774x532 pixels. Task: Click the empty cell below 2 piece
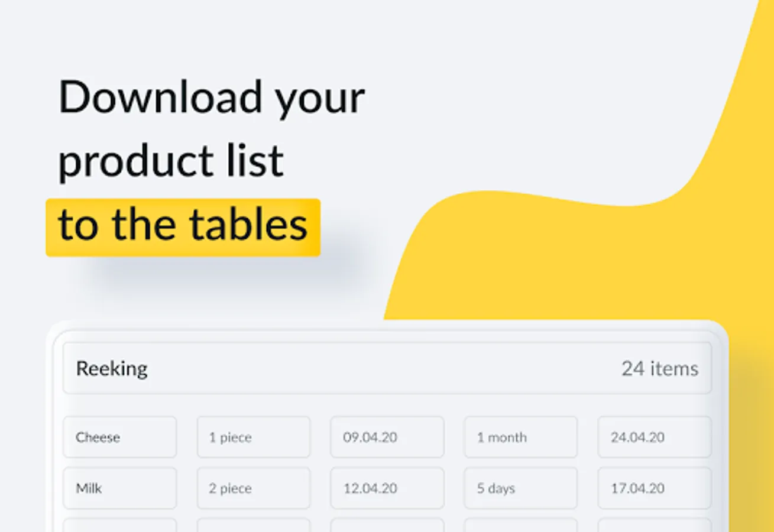tap(254, 525)
